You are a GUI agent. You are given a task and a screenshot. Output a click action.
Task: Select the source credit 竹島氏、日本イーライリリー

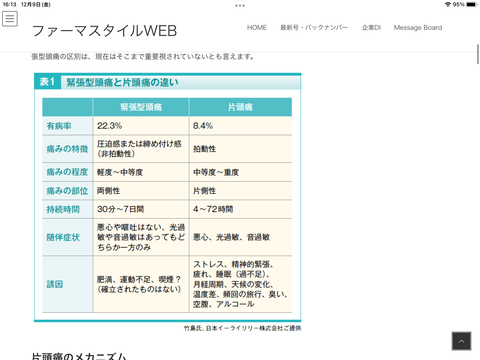click(242, 328)
